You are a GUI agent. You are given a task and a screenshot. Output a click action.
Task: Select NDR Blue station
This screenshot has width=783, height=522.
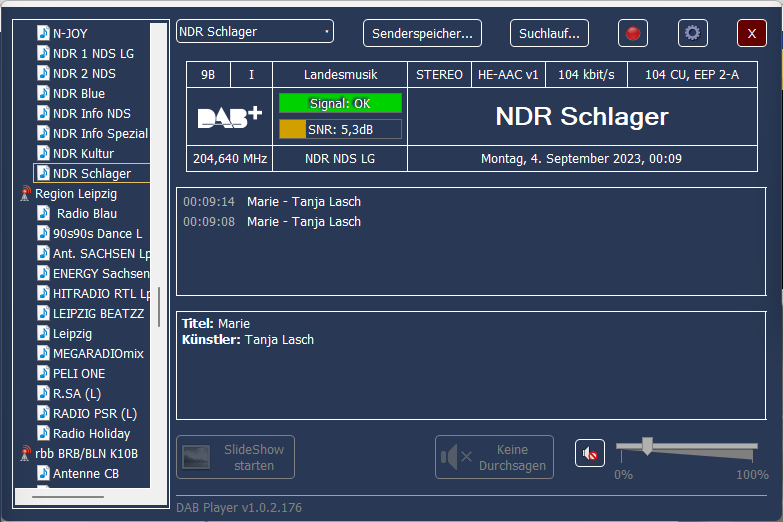(x=79, y=93)
